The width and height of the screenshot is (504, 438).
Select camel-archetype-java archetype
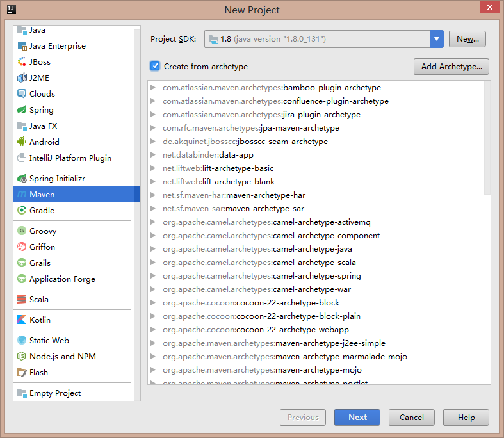(257, 249)
